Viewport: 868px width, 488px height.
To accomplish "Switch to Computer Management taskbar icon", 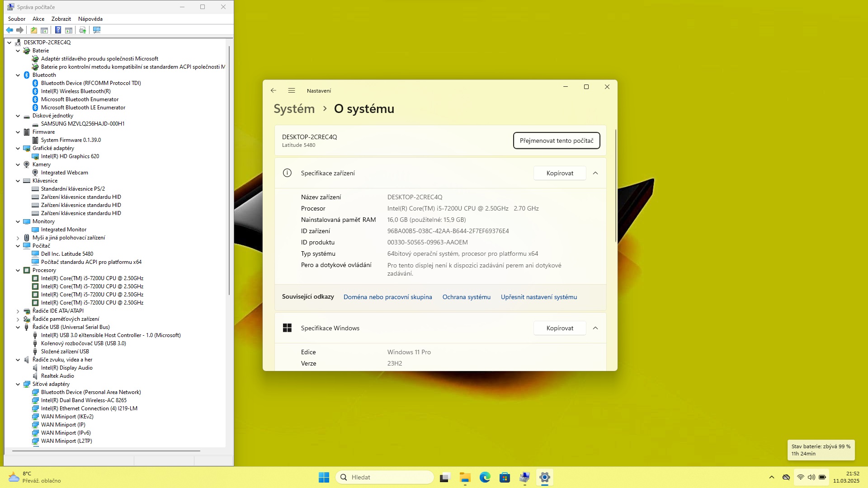I will [x=525, y=477].
